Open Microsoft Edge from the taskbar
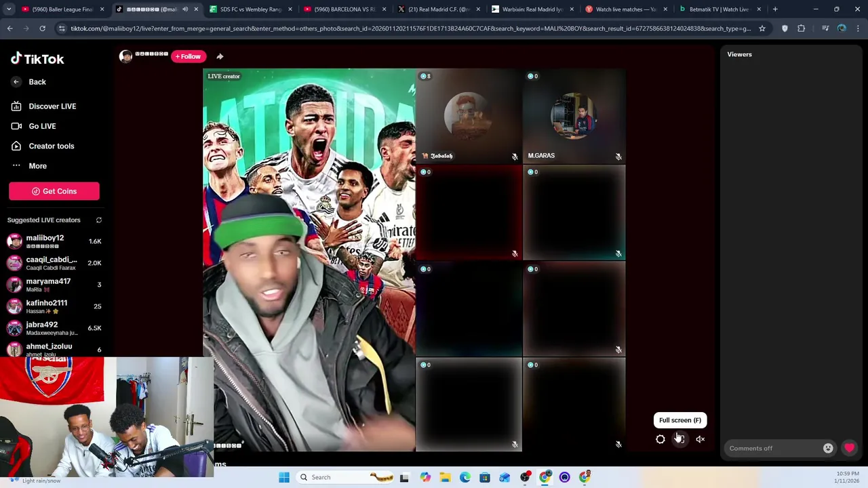The image size is (868, 488). pyautogui.click(x=465, y=477)
